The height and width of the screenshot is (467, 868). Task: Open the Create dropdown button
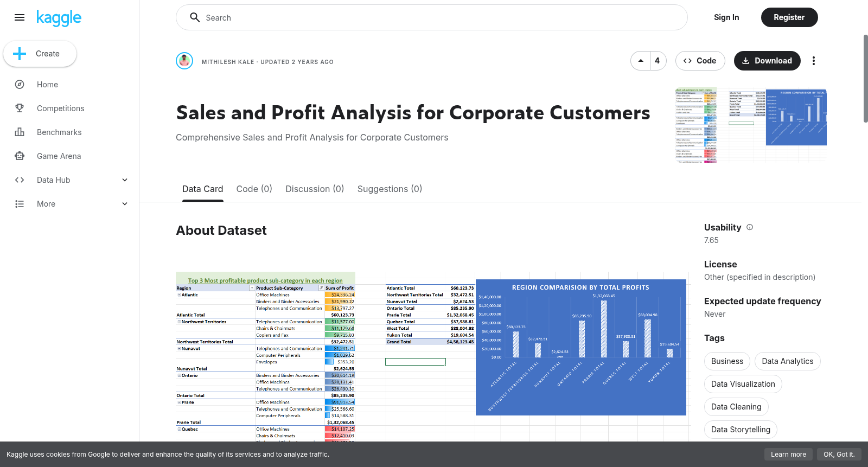click(40, 54)
